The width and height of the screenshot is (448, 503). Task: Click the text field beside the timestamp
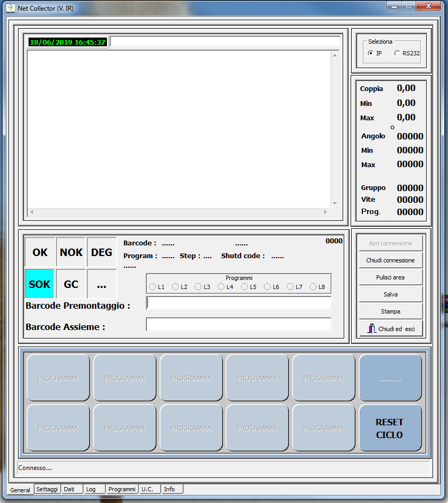(x=225, y=42)
